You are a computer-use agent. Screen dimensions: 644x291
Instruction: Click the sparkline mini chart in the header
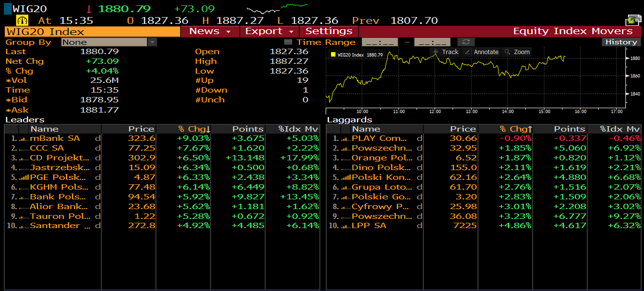[x=277, y=8]
